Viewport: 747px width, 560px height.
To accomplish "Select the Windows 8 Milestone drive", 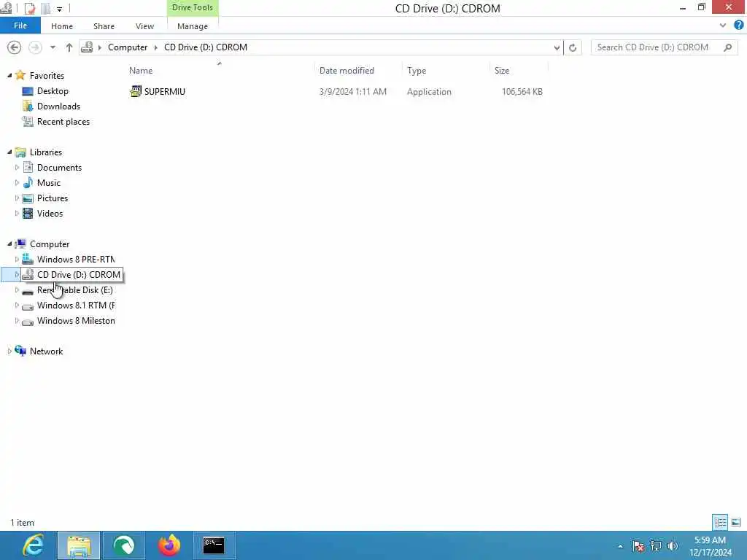I will [x=76, y=321].
